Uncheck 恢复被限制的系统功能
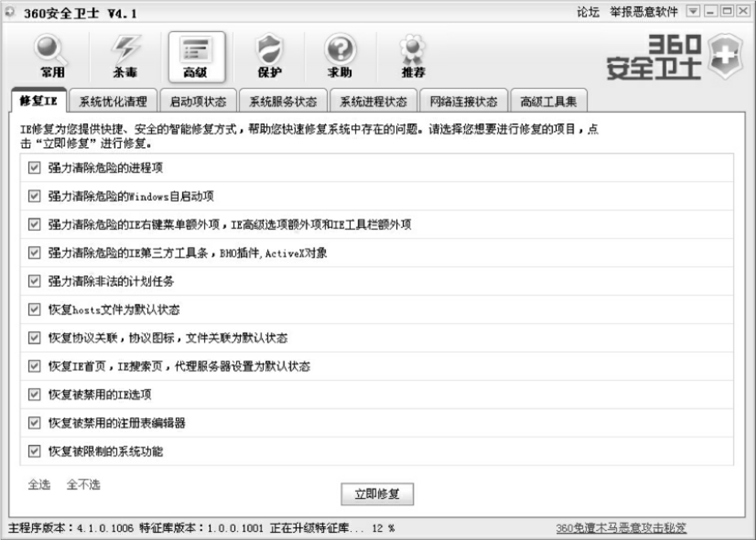 tap(34, 451)
